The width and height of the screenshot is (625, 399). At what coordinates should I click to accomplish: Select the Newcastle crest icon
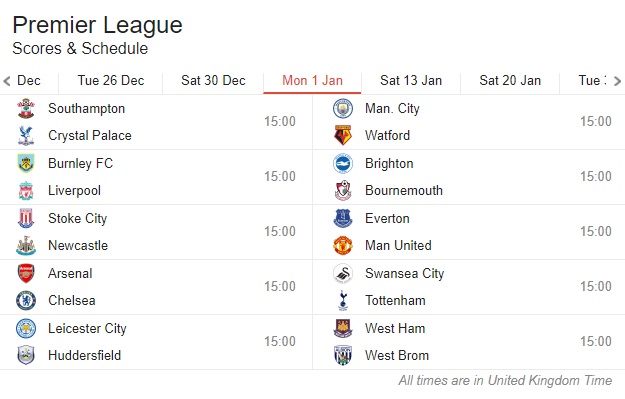pyautogui.click(x=26, y=246)
